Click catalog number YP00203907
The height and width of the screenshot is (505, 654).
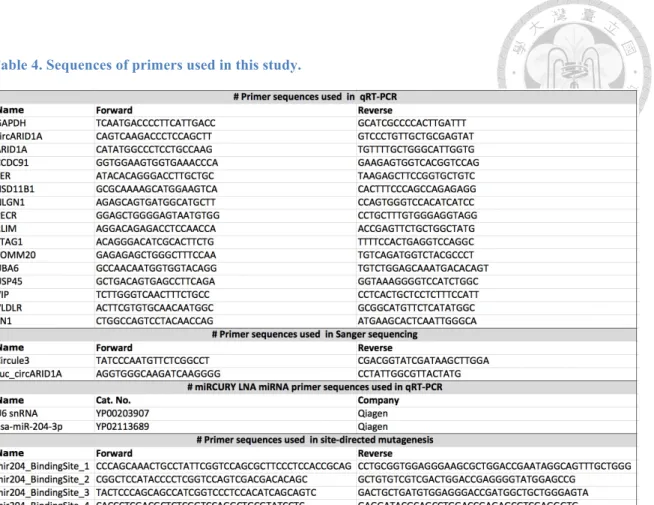click(x=122, y=413)
